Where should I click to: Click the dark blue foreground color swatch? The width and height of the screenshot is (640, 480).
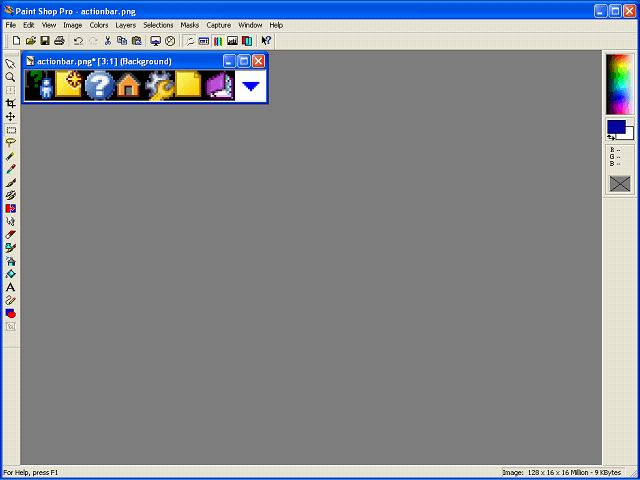tap(616, 127)
